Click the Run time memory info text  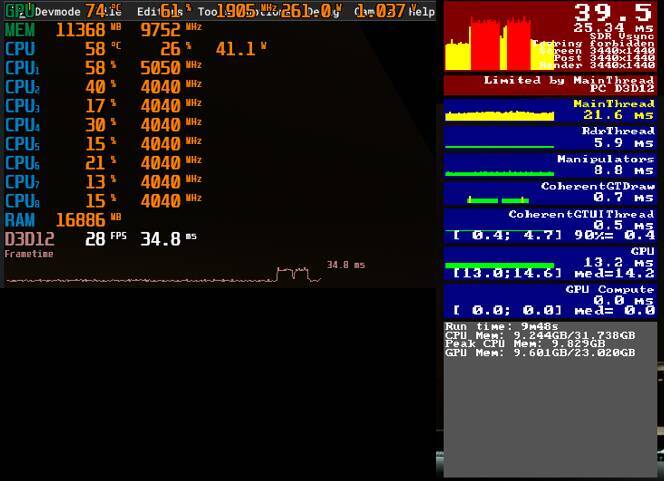(x=540, y=340)
